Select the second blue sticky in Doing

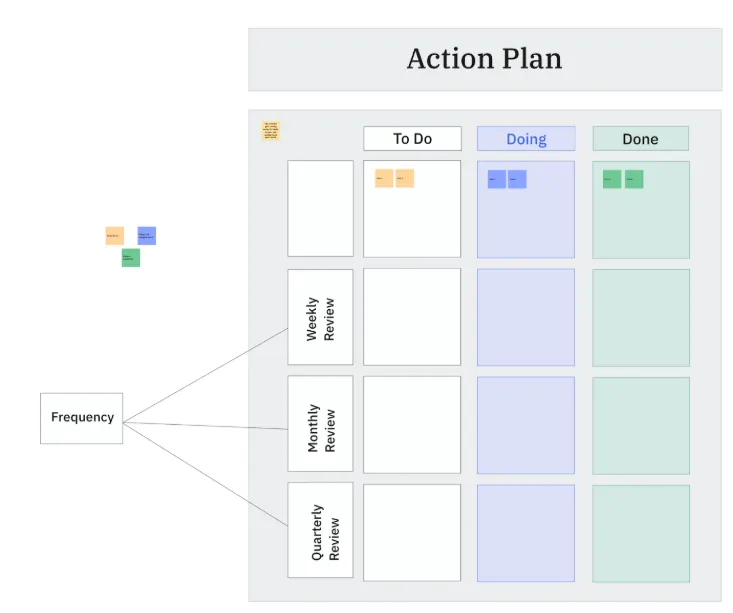[517, 179]
